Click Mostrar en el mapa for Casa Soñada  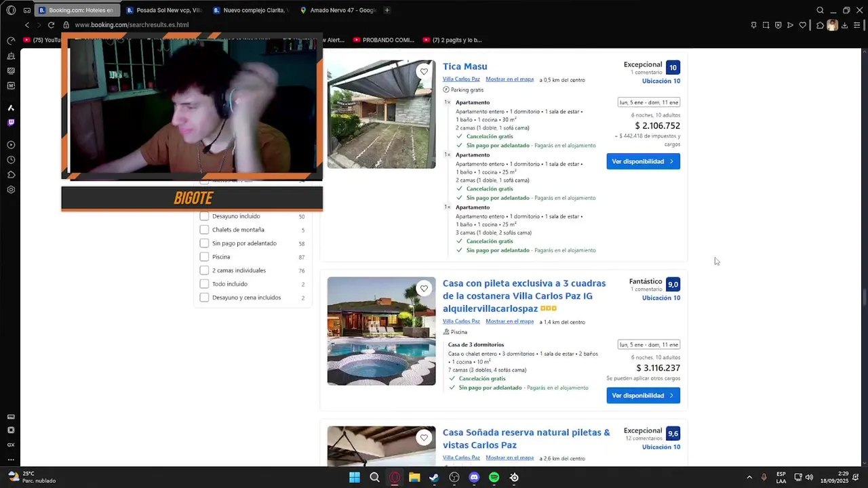coord(509,457)
